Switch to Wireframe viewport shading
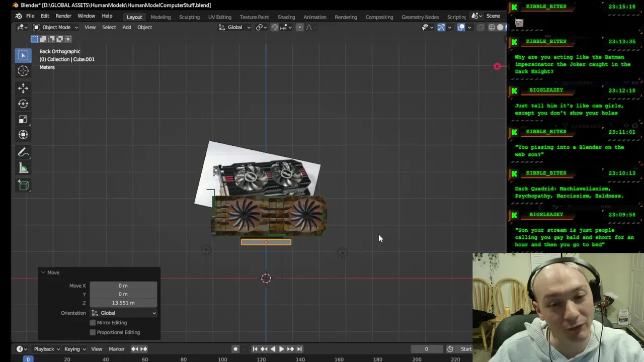644x362 pixels. [x=492, y=27]
